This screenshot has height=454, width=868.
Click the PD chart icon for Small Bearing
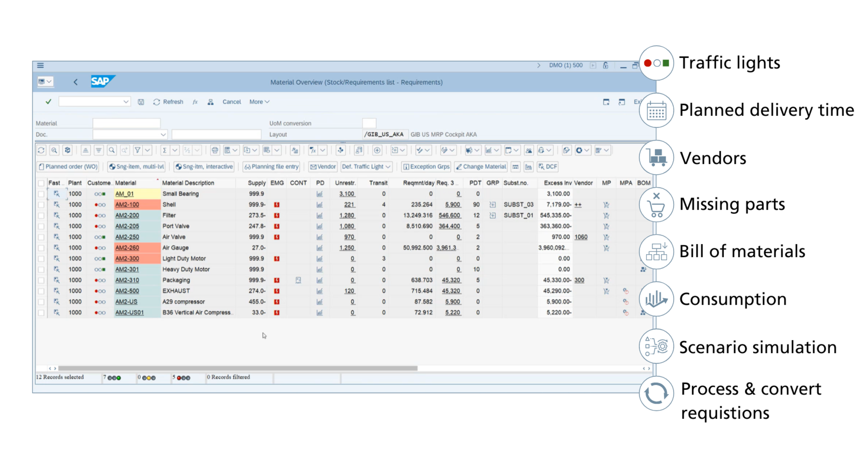320,193
